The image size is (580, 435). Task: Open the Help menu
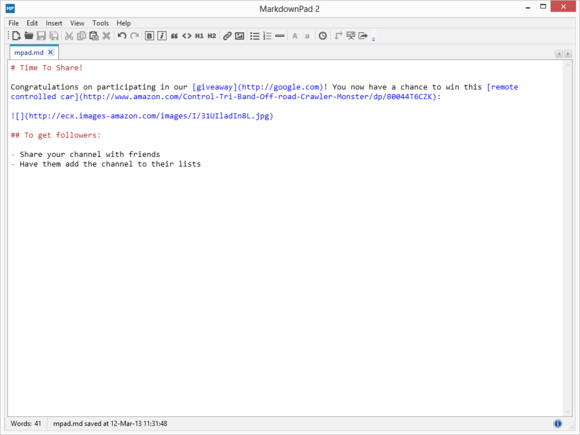coord(124,23)
